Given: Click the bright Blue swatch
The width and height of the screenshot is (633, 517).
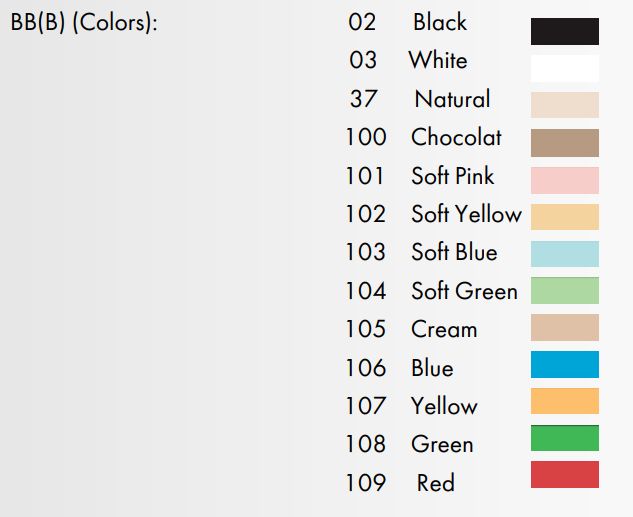Looking at the screenshot, I should tap(564, 365).
